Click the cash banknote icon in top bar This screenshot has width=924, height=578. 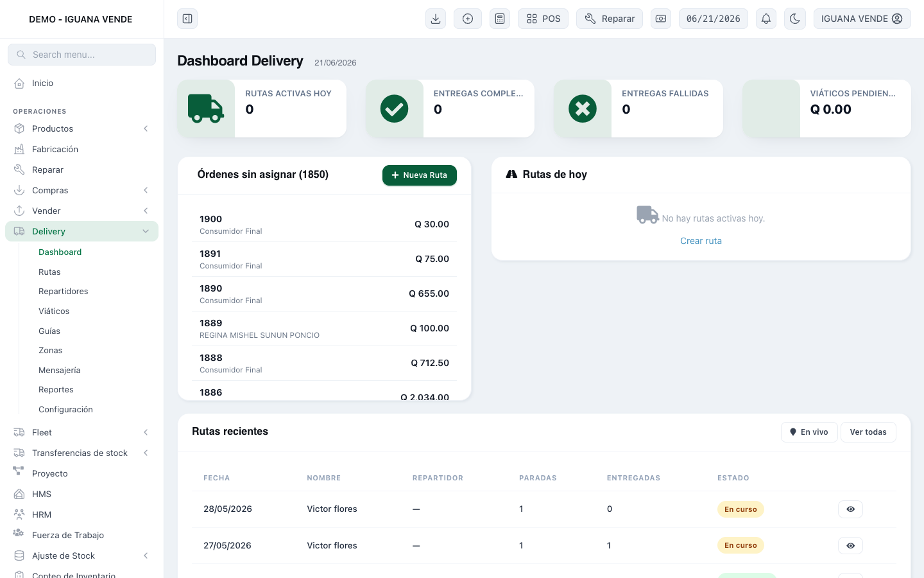coord(661,19)
